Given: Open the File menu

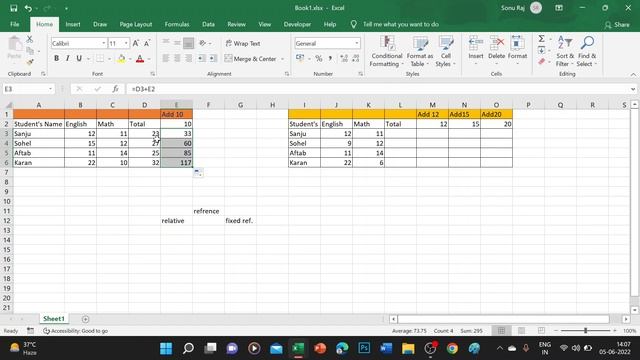Looking at the screenshot, I should 15,24.
